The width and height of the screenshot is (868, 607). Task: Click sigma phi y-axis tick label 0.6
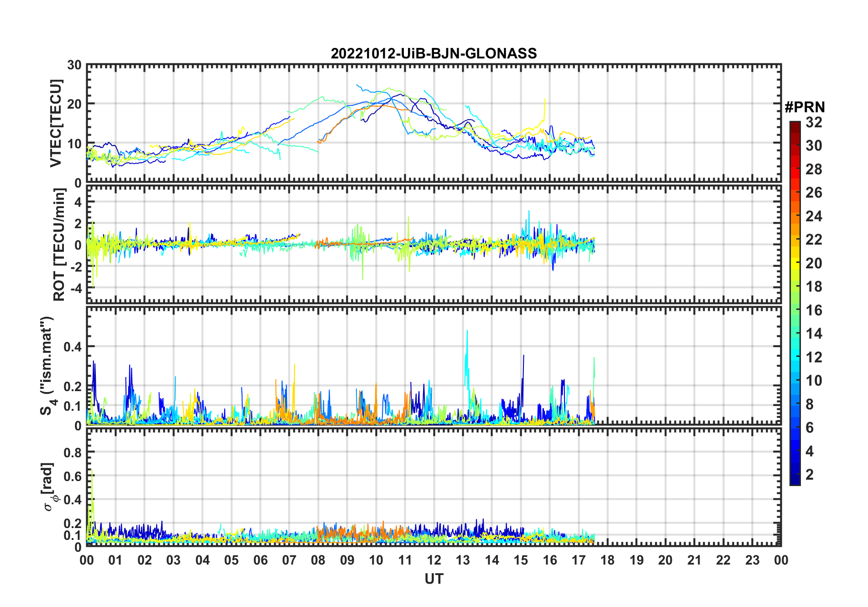pos(73,476)
